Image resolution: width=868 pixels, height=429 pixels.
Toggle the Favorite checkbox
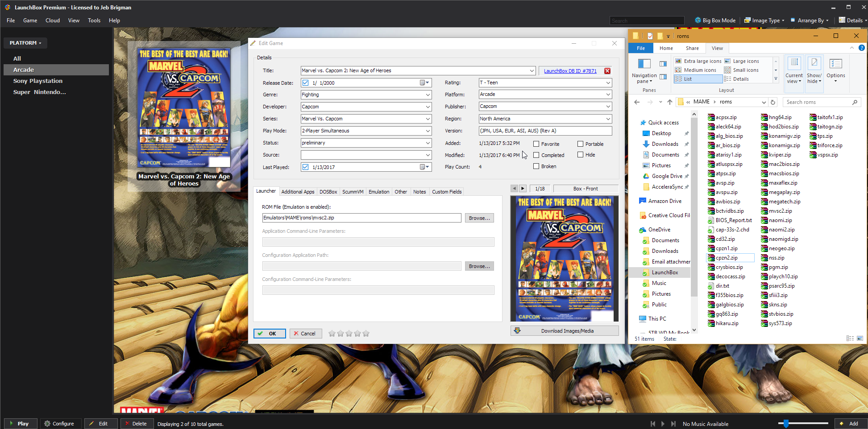[536, 144]
